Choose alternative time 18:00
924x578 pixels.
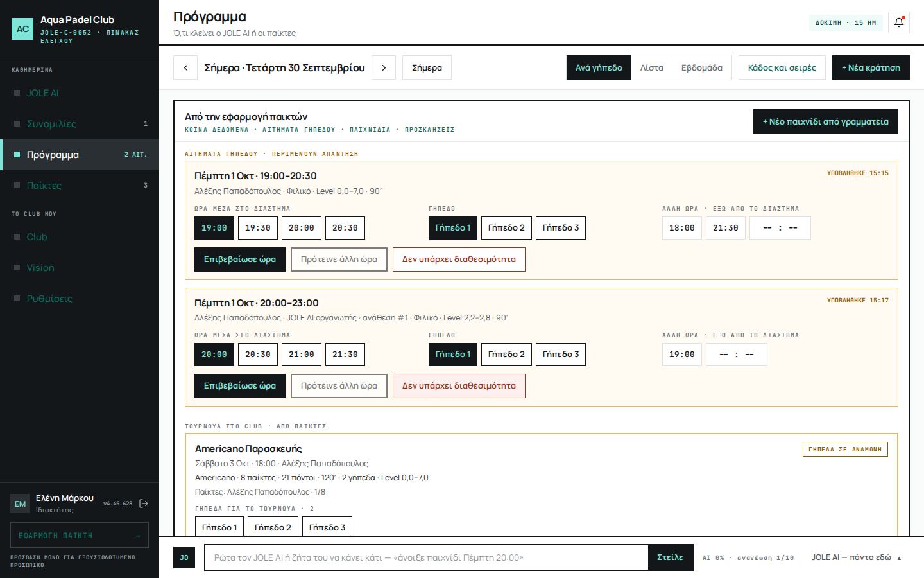click(681, 228)
